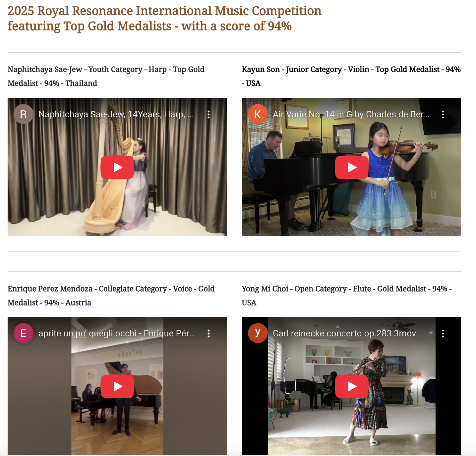The image size is (476, 456).
Task: Play the Yong Mi Choi flute video
Action: pyautogui.click(x=351, y=386)
